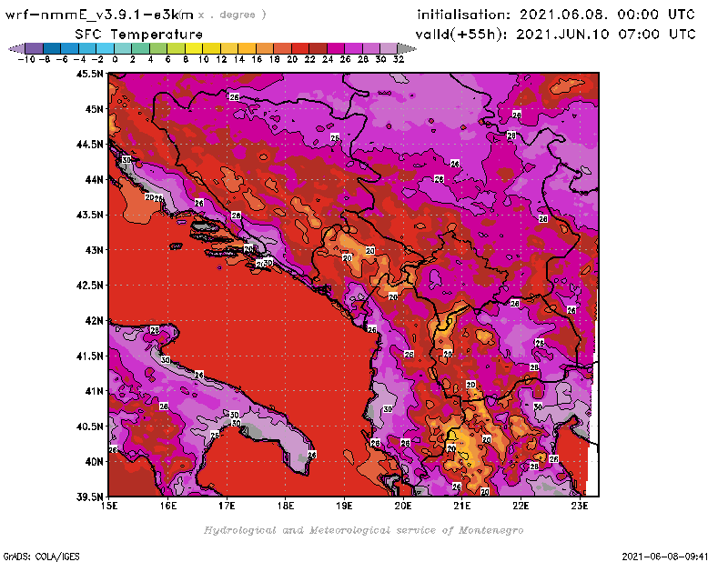Viewport: 728px width, 562px height.
Task: Select the 43.5N latitude axis label
Action: pyautogui.click(x=89, y=215)
